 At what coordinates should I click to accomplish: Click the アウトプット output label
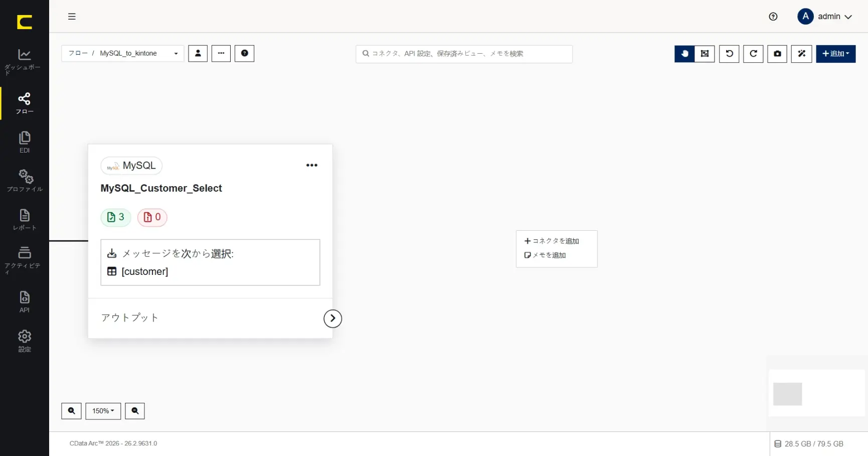click(x=130, y=318)
